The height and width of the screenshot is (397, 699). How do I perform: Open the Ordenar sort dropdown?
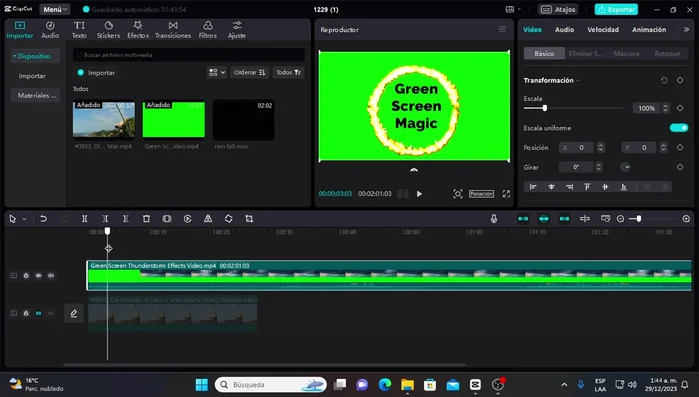coord(249,72)
